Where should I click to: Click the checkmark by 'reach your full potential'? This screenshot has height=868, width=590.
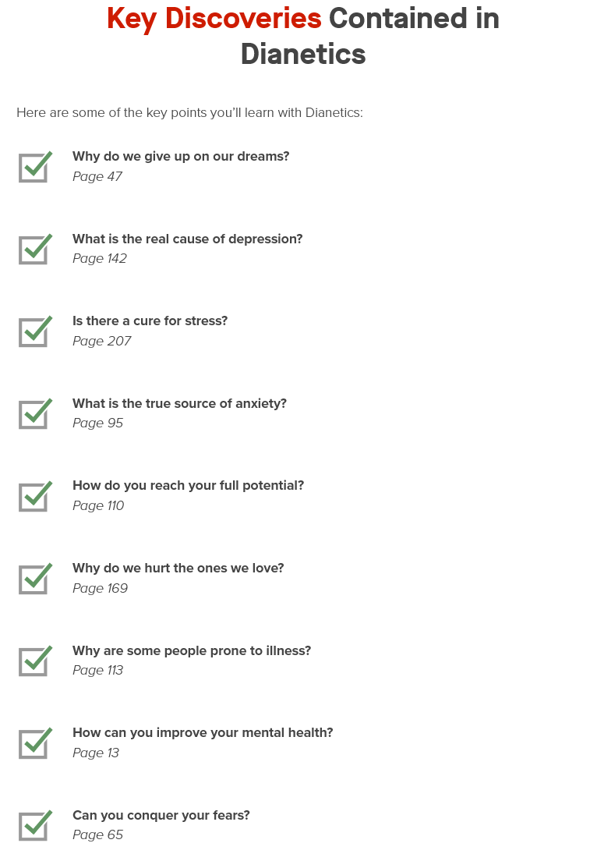point(34,497)
